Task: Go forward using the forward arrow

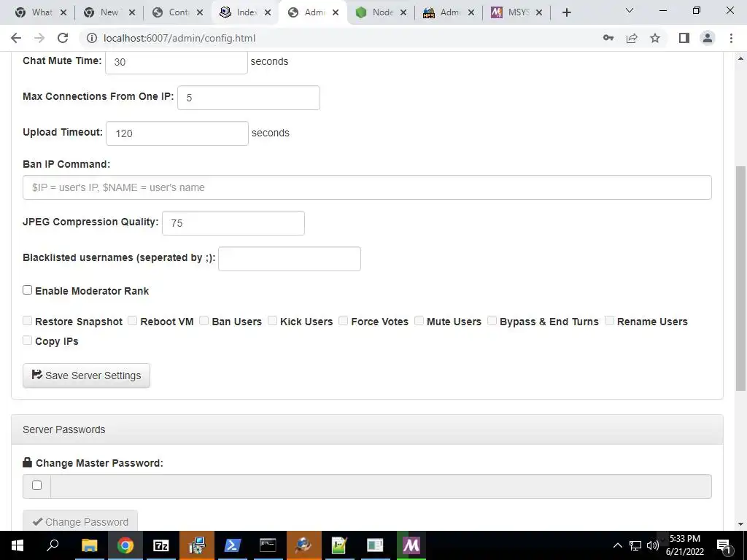Action: [39, 38]
